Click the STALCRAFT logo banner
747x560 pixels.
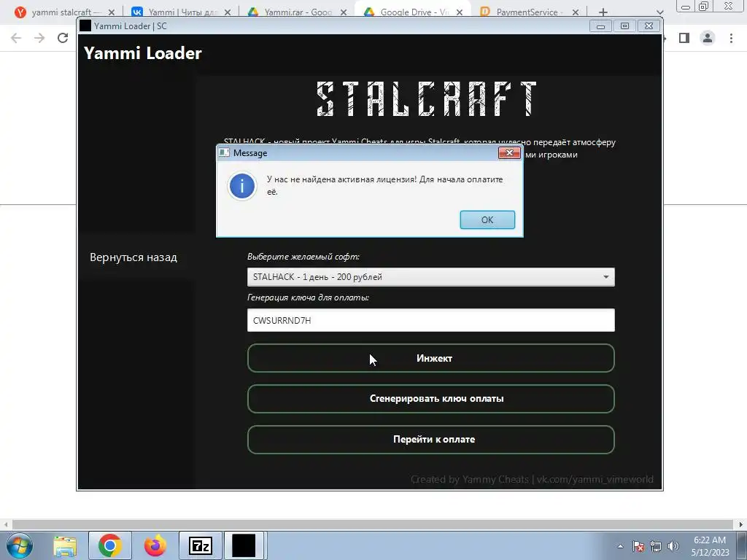pos(426,99)
